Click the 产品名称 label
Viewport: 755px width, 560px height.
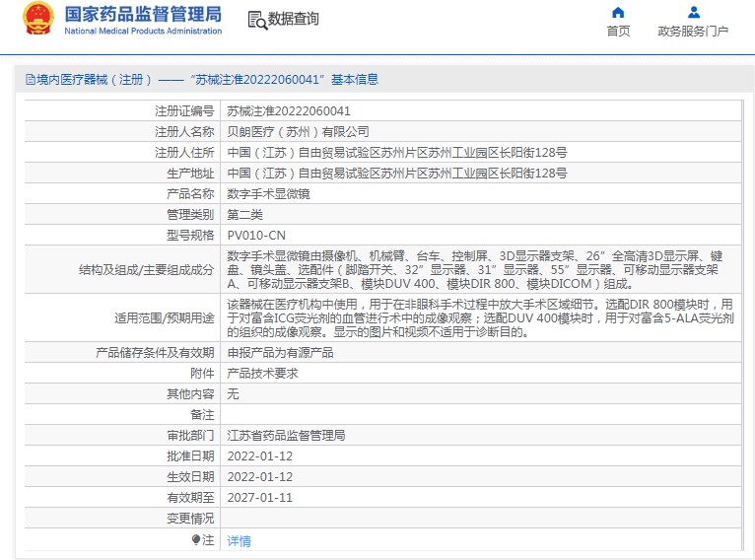coord(190,194)
